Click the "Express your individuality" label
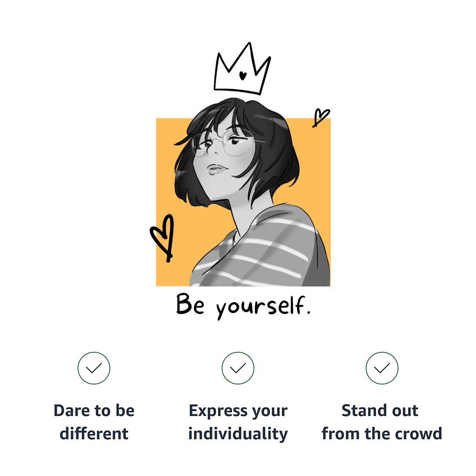476x476 pixels. 238,422
